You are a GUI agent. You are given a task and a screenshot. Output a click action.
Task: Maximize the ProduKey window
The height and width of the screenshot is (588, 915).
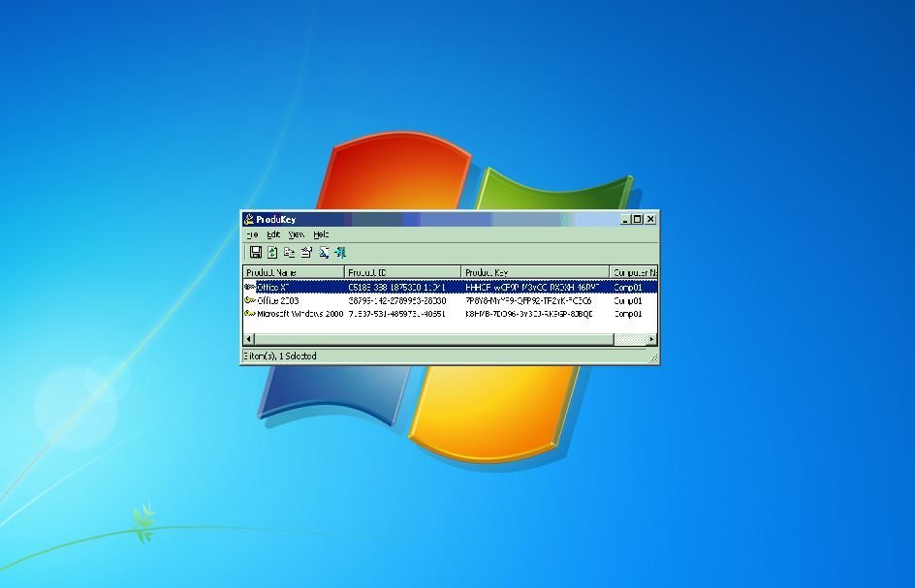637,219
